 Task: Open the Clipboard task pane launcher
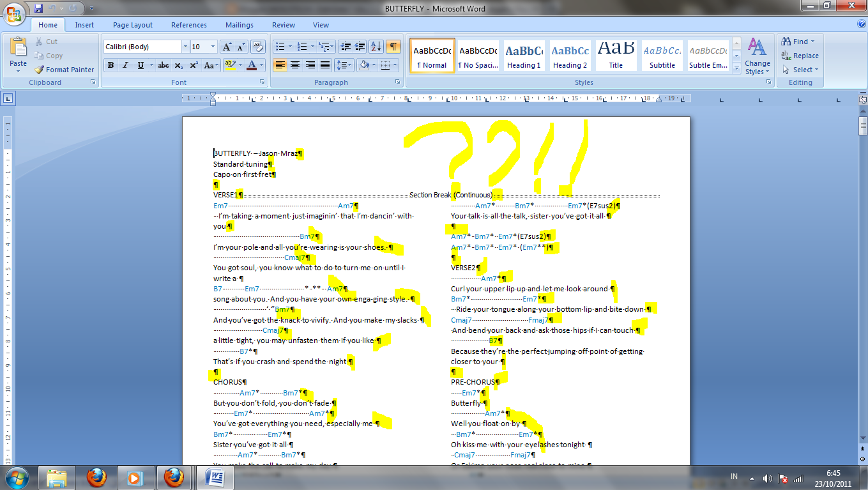tap(93, 82)
